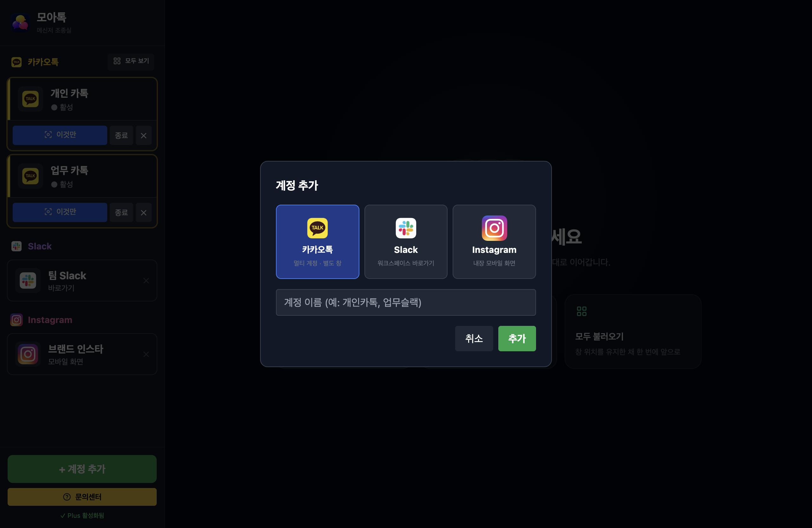Click the Slack section header text in the sidebar
This screenshot has height=528, width=812.
click(x=40, y=246)
